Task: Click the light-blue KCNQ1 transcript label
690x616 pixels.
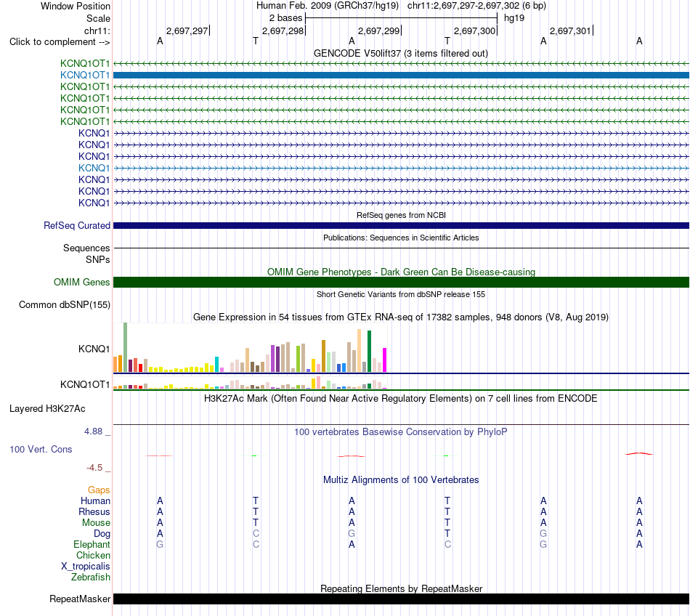Action: click(94, 168)
